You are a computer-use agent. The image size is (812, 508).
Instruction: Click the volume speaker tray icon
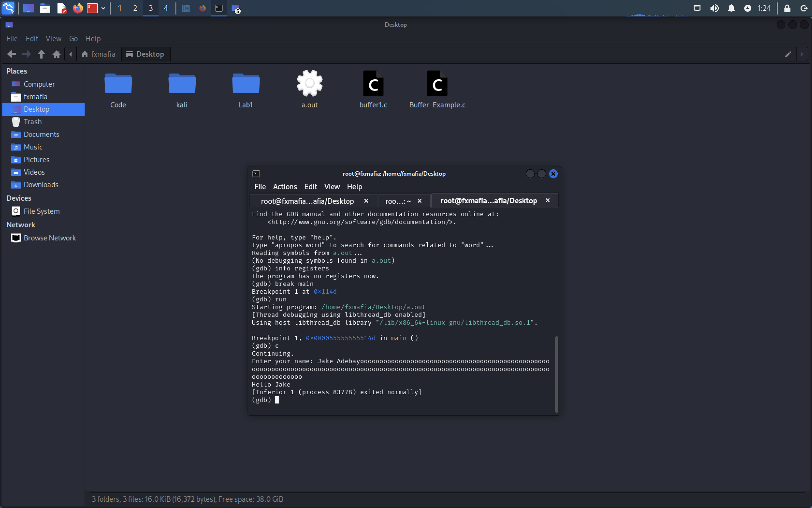point(714,8)
